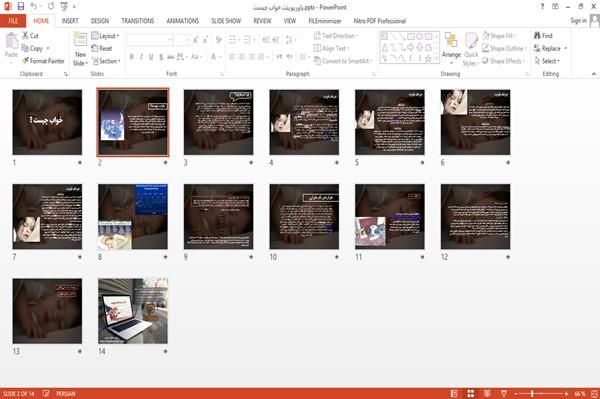
Task: Open the Section dropdown
Action: tap(106, 61)
